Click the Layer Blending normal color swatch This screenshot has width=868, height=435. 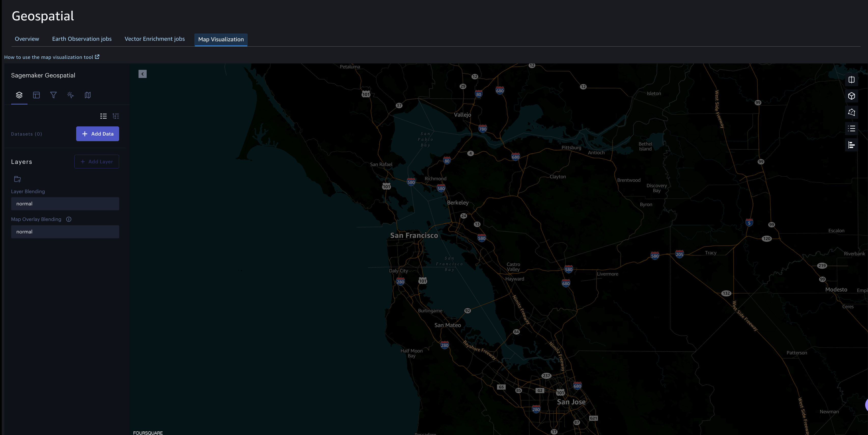pyautogui.click(x=65, y=203)
